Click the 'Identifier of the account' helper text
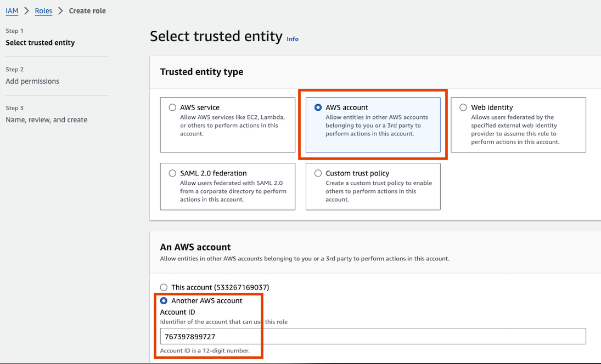 [224, 322]
